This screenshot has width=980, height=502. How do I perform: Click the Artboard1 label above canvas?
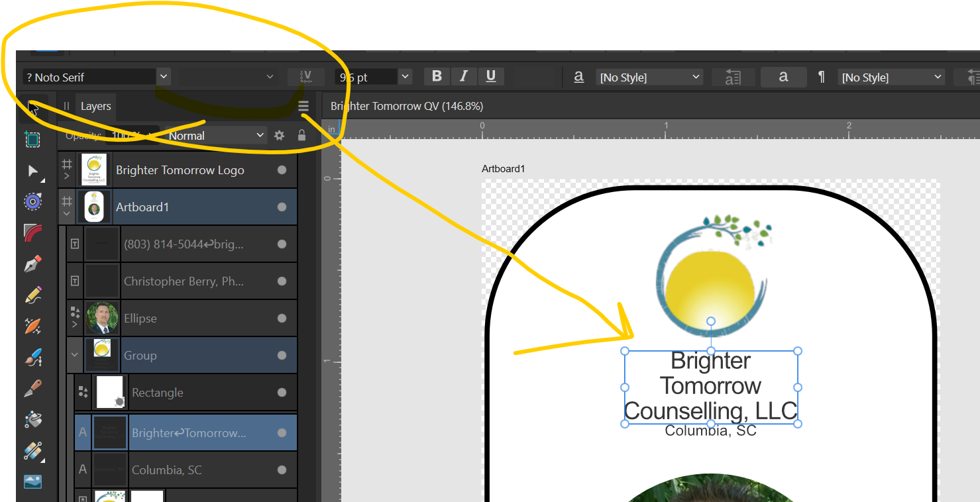click(504, 169)
